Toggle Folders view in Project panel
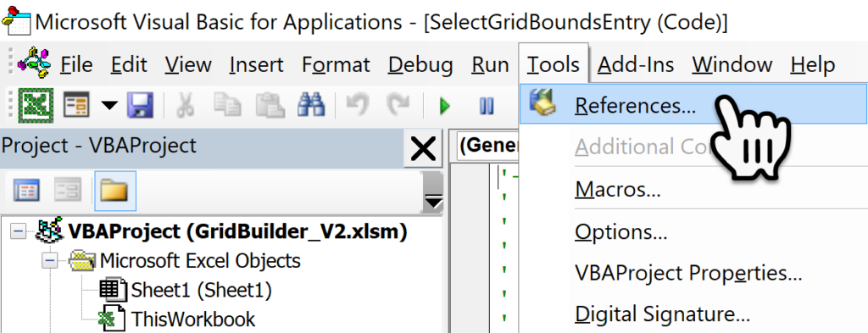This screenshot has width=868, height=333. click(114, 191)
